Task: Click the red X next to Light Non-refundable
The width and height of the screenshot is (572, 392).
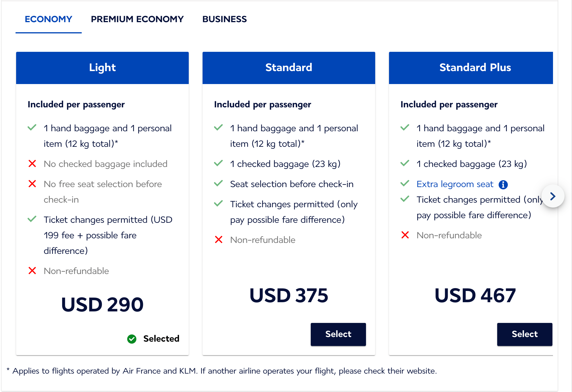Action: click(x=32, y=271)
